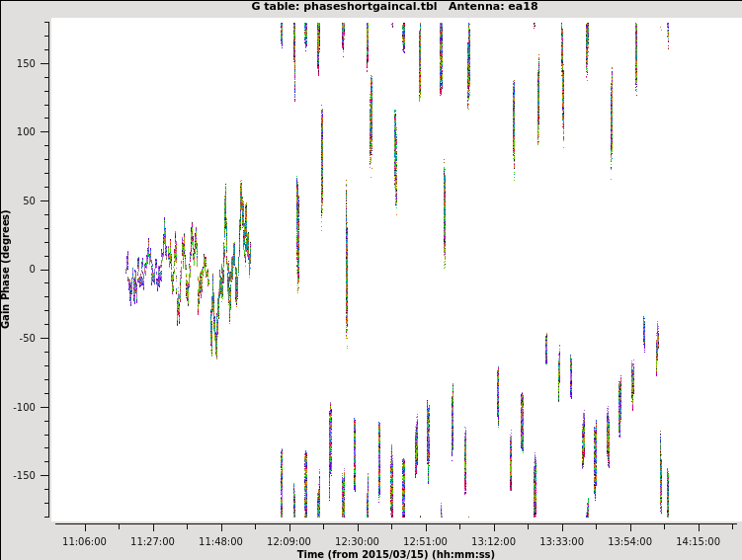Pick the 12:30:00 time tick label
The image size is (742, 560).
(x=357, y=541)
